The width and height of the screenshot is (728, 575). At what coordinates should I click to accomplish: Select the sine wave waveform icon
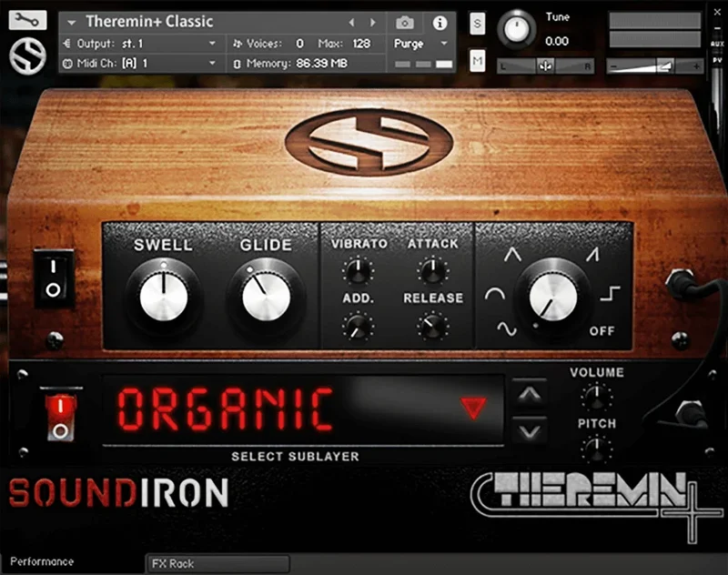[x=507, y=329]
